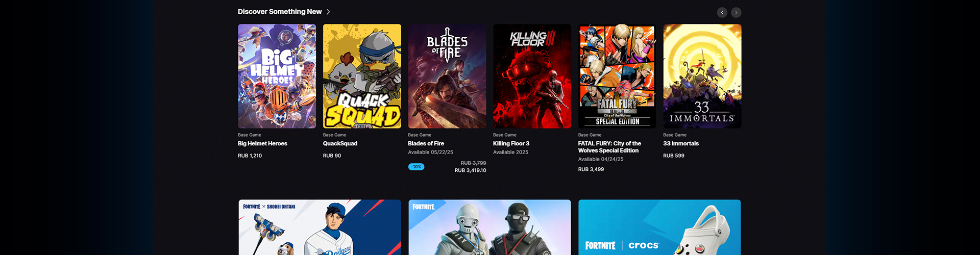Expand Discover Something New chevron
Screen dimensions: 980x255
(328, 12)
